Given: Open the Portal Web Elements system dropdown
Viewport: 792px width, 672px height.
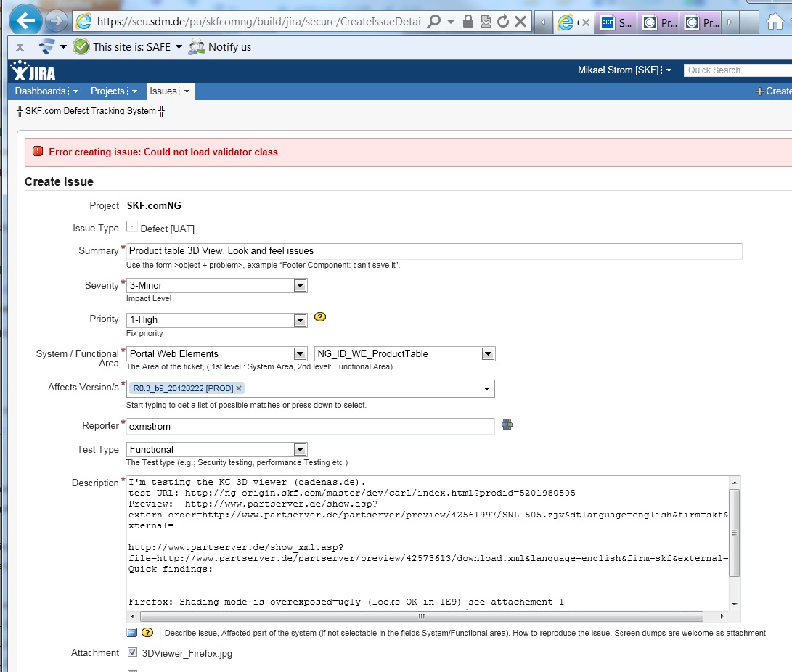Looking at the screenshot, I should click(216, 354).
